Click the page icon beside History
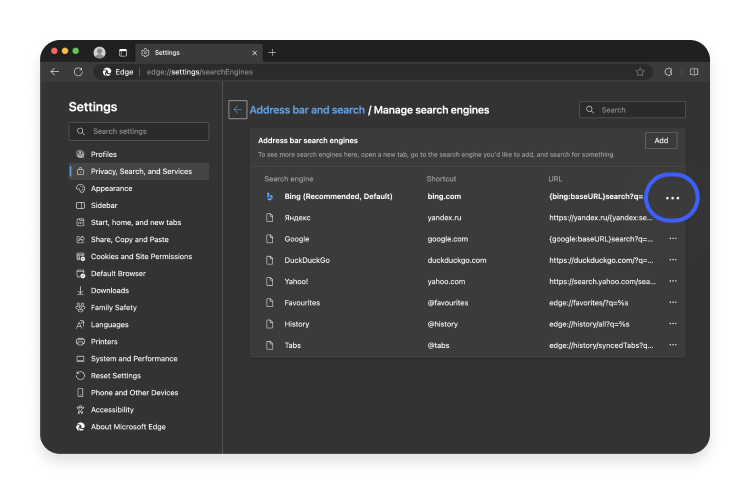The width and height of the screenshot is (750, 494). coord(270,324)
